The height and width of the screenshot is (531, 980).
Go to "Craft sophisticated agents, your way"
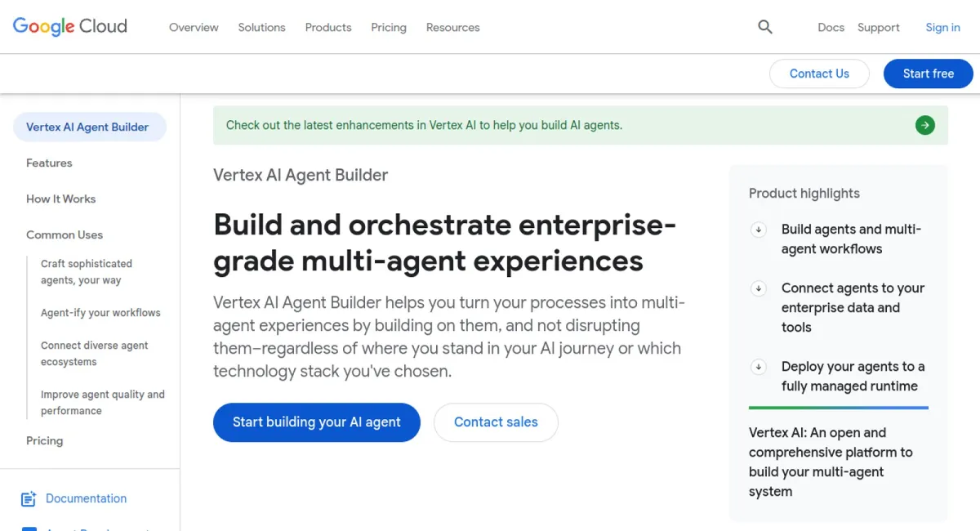(87, 272)
